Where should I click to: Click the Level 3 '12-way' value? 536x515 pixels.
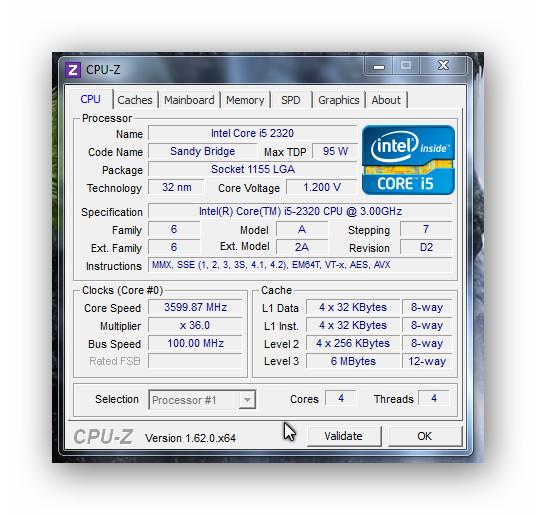427,361
